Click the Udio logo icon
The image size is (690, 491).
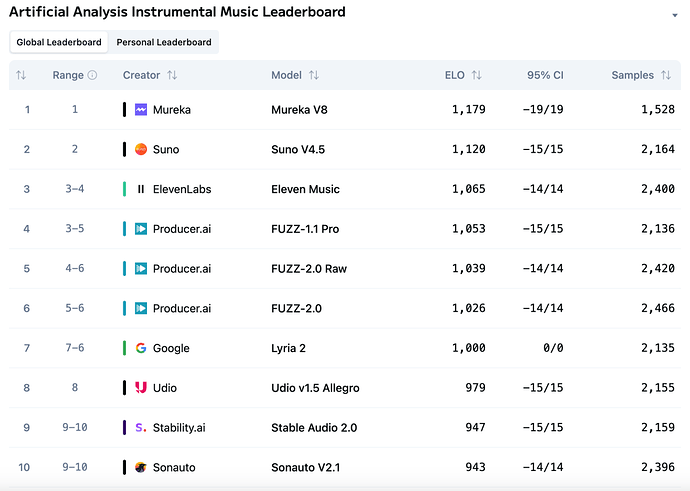pos(141,388)
